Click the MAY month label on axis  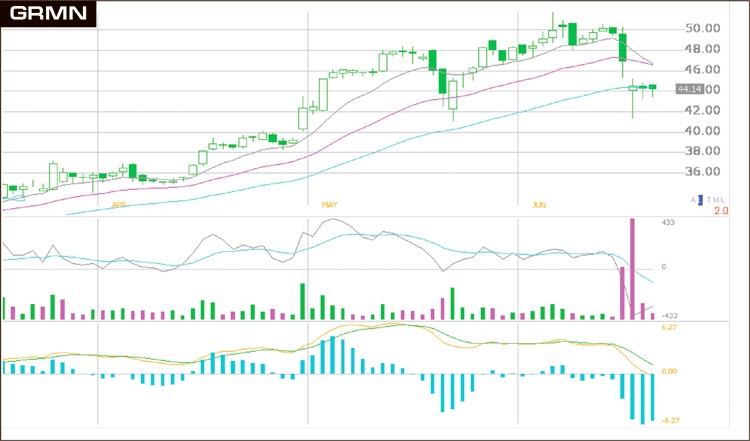point(329,204)
